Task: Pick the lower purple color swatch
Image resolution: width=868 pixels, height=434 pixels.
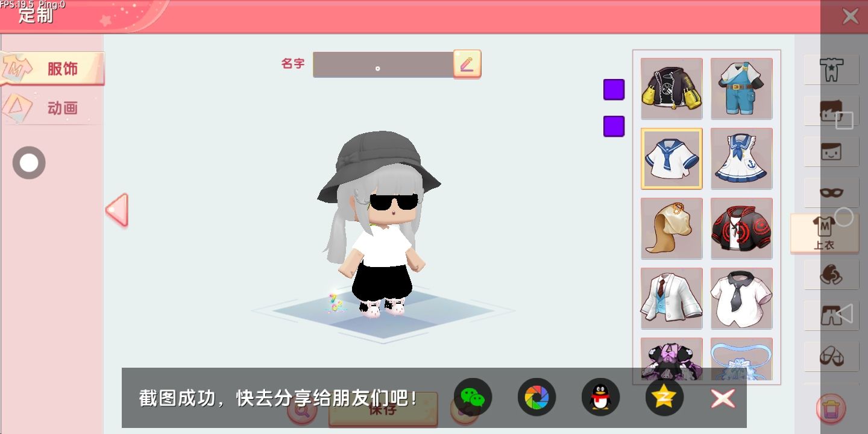Action: point(614,127)
